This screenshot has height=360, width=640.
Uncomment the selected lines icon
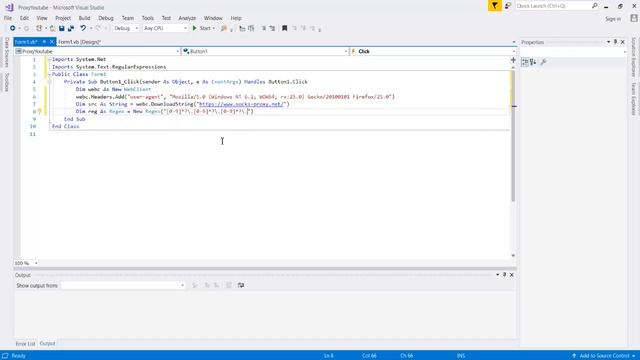pyautogui.click(x=272, y=28)
